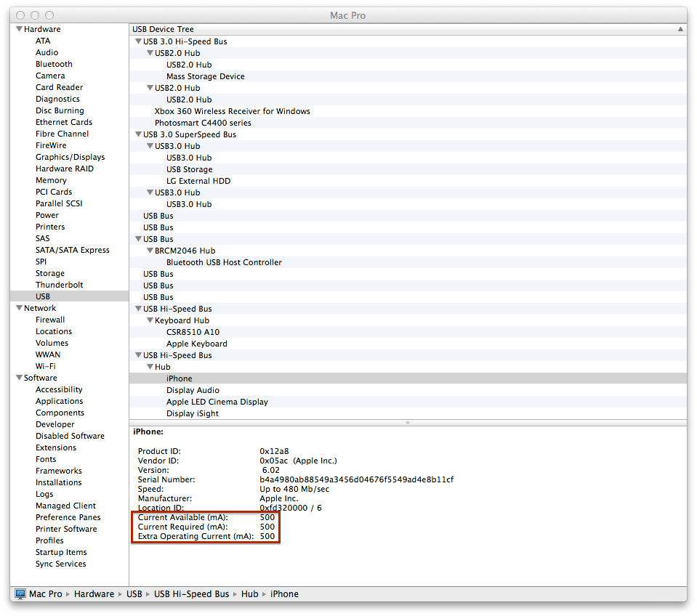Click the sort arrow in USB Device Tree header
The width and height of the screenshot is (697, 616).
(680, 29)
